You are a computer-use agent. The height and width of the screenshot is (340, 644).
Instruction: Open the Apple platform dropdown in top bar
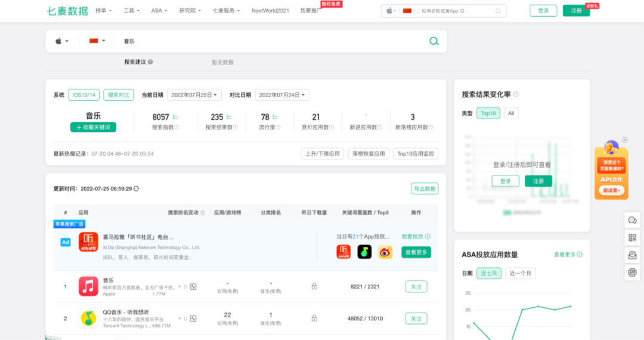tap(391, 11)
